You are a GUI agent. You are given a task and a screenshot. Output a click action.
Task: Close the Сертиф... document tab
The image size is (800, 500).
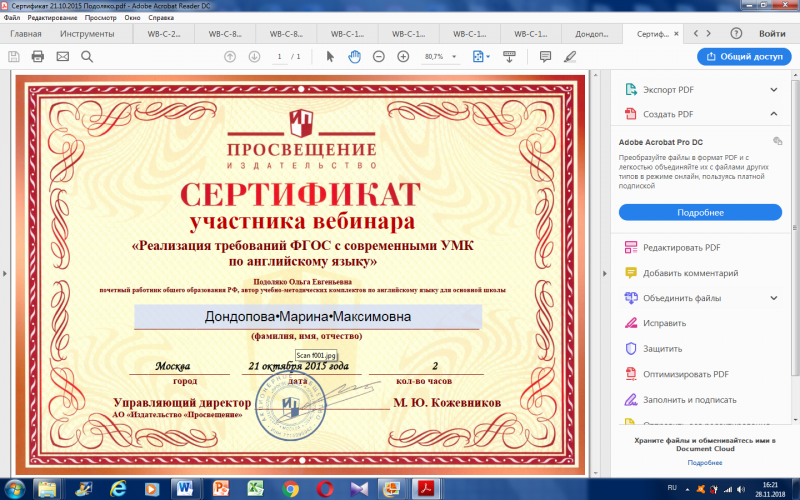[x=677, y=34]
